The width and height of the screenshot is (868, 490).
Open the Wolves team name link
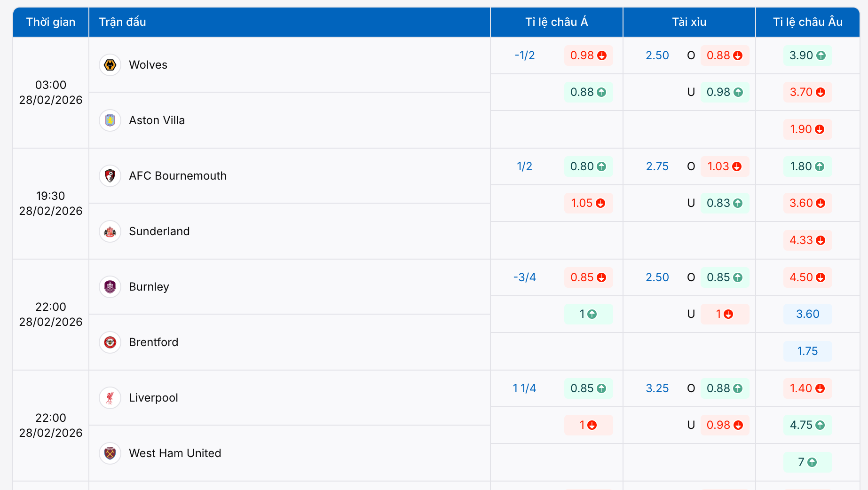coord(148,65)
